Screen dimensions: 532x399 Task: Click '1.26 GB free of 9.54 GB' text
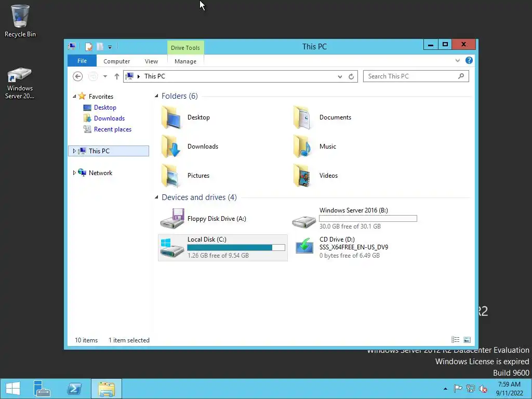pos(218,256)
